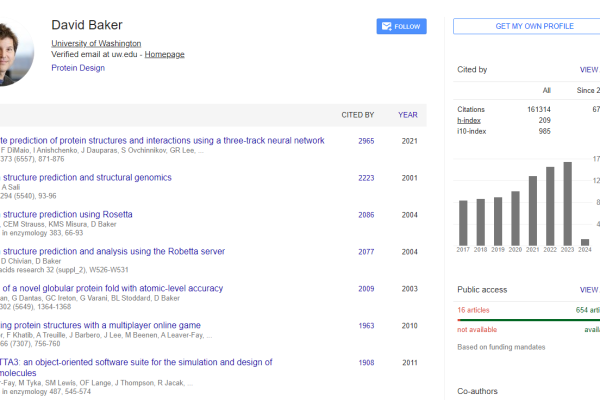Viewport: 600px width, 400px height.
Task: View 1908 citing articles
Action: pos(366,362)
